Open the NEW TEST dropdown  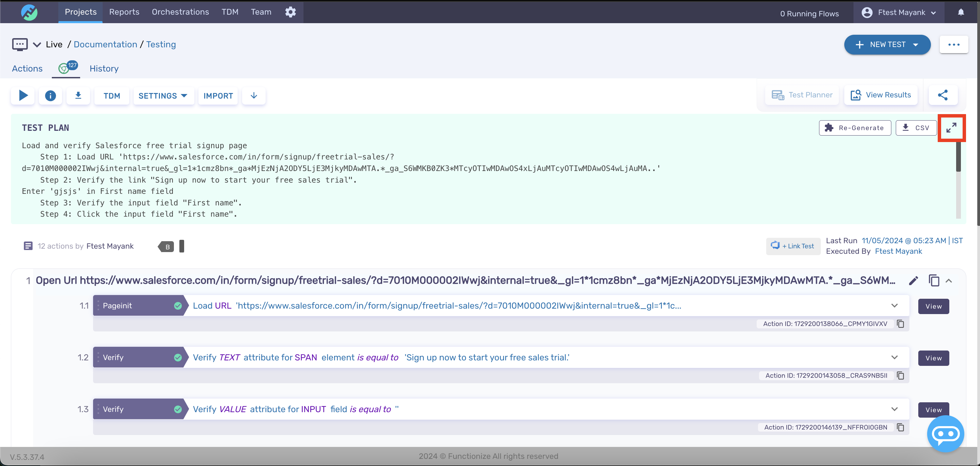(x=887, y=45)
